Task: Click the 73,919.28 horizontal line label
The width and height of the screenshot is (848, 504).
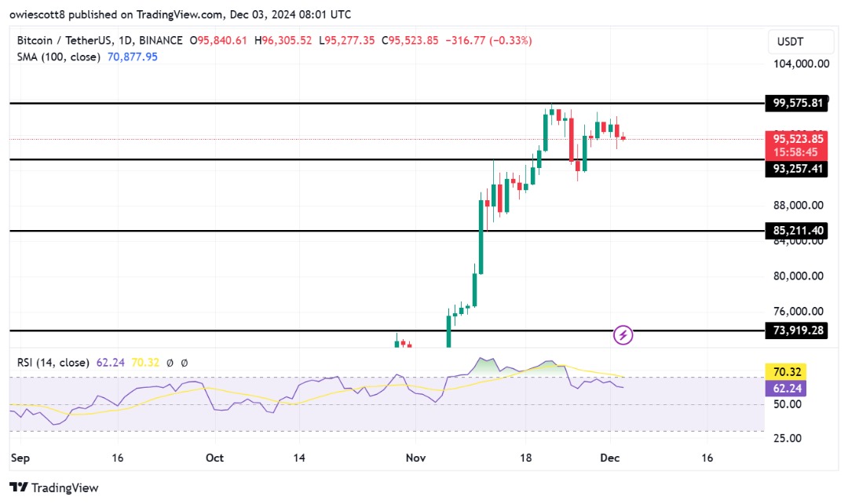Action: pyautogui.click(x=797, y=330)
